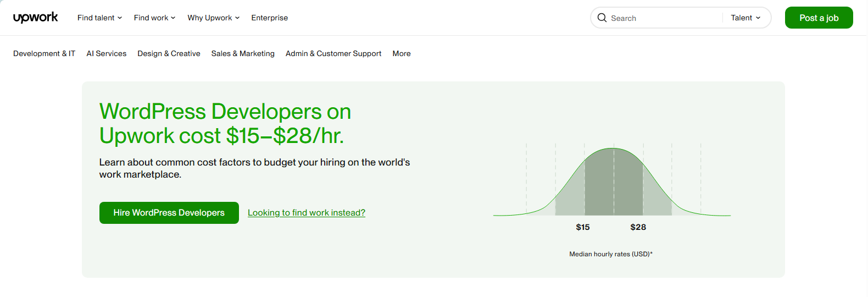The image size is (868, 297).
Task: Select Admin & Customer Support category
Action: click(333, 53)
